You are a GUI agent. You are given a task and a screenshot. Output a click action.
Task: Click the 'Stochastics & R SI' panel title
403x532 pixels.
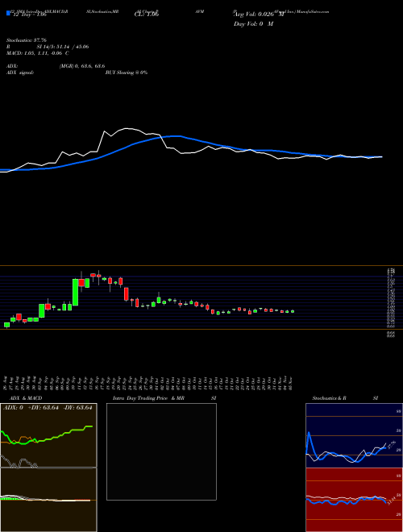coord(345,398)
